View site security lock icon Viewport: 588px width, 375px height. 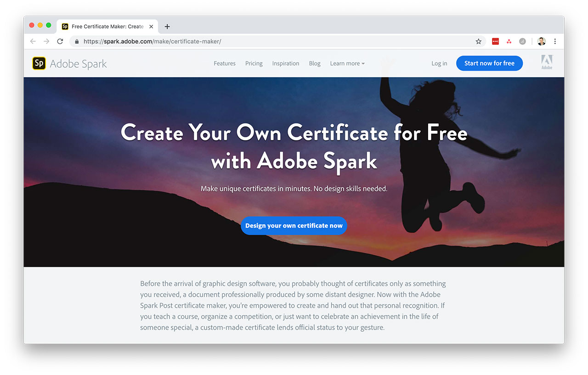[x=77, y=41]
